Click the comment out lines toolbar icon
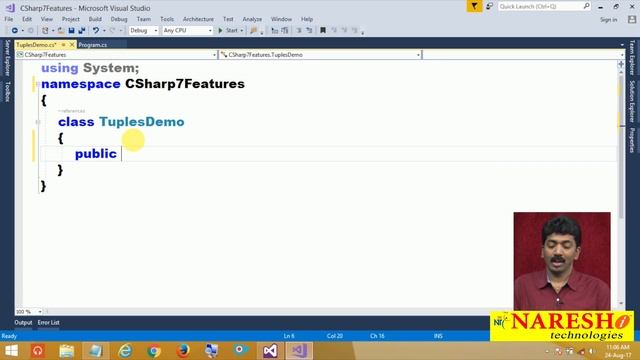The width and height of the screenshot is (640, 360). (x=299, y=31)
